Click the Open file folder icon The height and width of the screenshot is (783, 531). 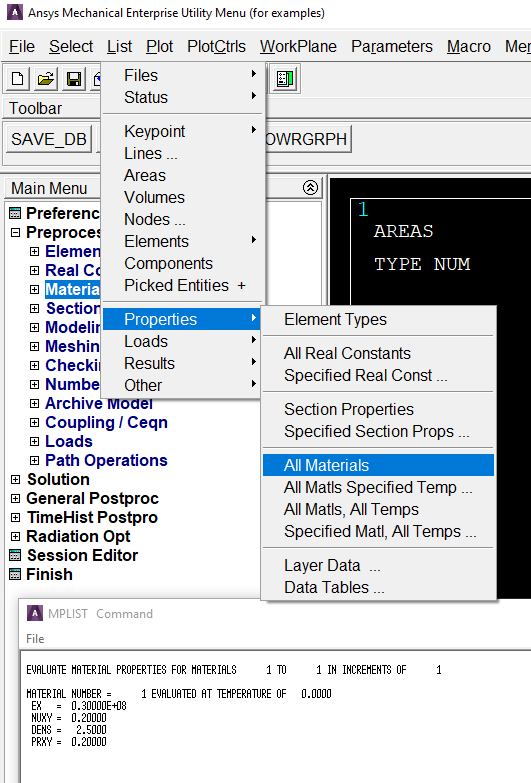(45, 78)
